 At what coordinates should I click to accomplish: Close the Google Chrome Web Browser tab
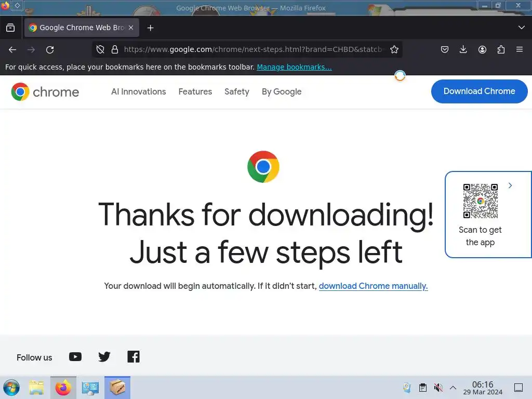click(131, 28)
